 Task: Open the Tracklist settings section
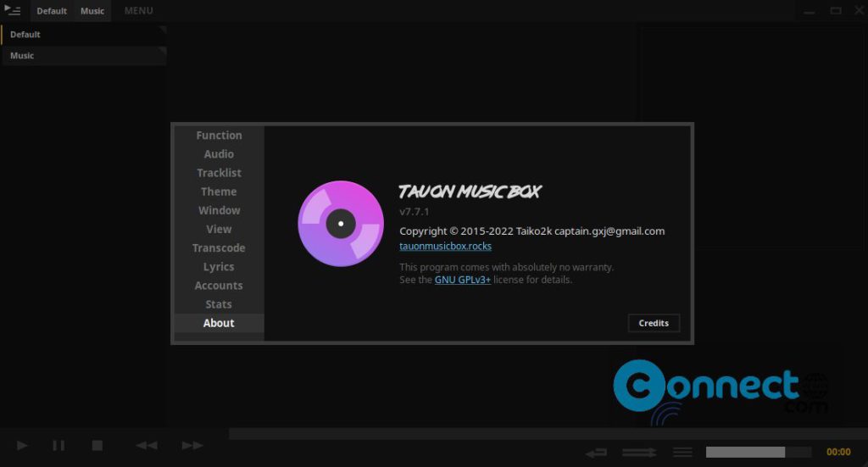pos(219,173)
